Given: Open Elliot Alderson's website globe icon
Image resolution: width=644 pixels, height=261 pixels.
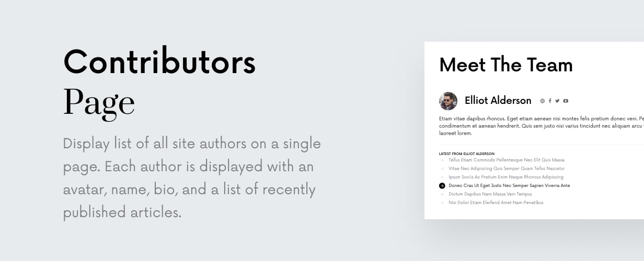Looking at the screenshot, I should (543, 101).
